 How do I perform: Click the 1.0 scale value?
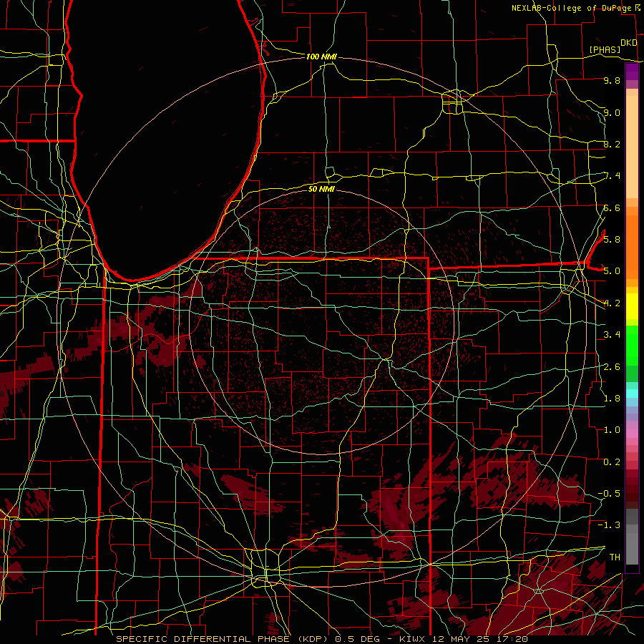(x=612, y=429)
